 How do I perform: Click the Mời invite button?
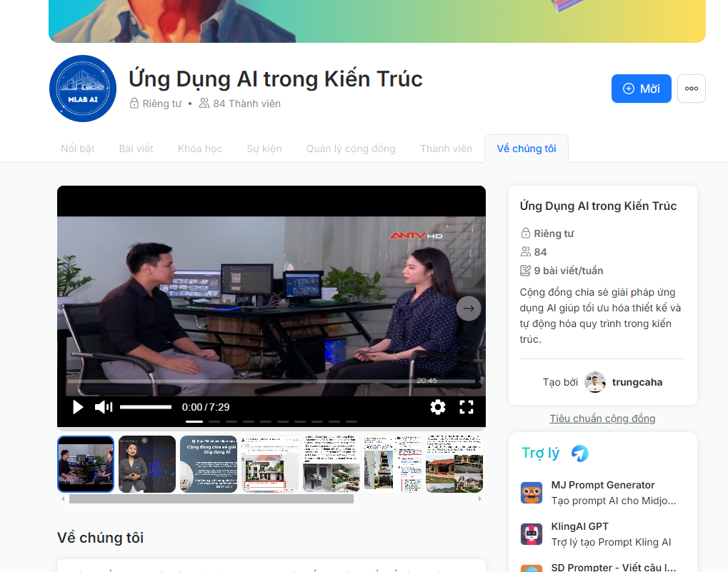click(641, 89)
